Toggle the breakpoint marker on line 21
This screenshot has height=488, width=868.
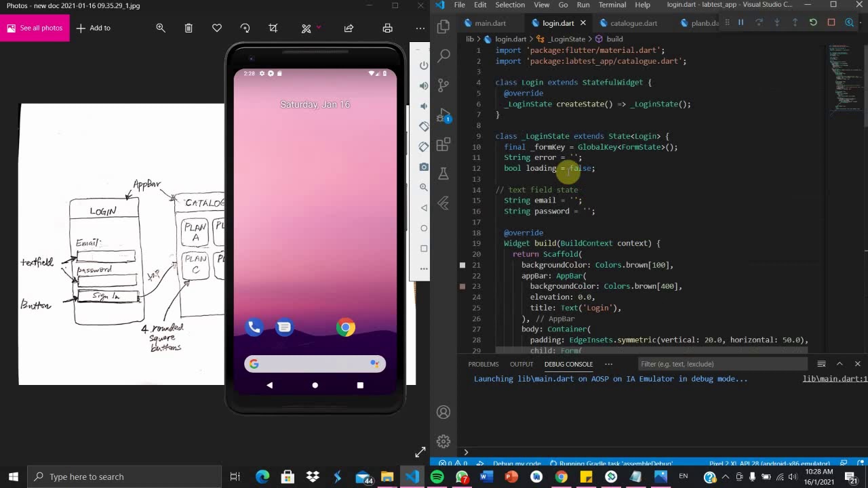(x=462, y=265)
